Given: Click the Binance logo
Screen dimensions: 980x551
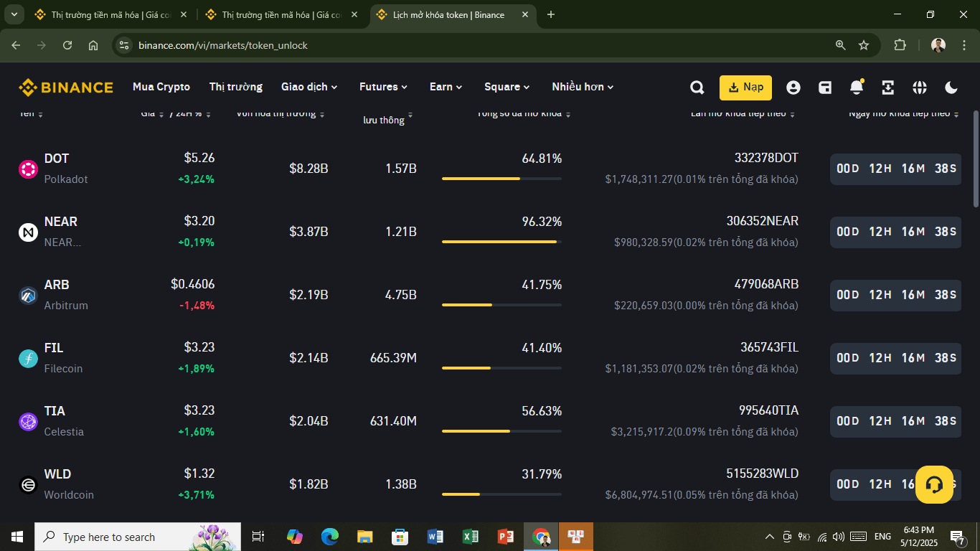Looking at the screenshot, I should pos(66,88).
